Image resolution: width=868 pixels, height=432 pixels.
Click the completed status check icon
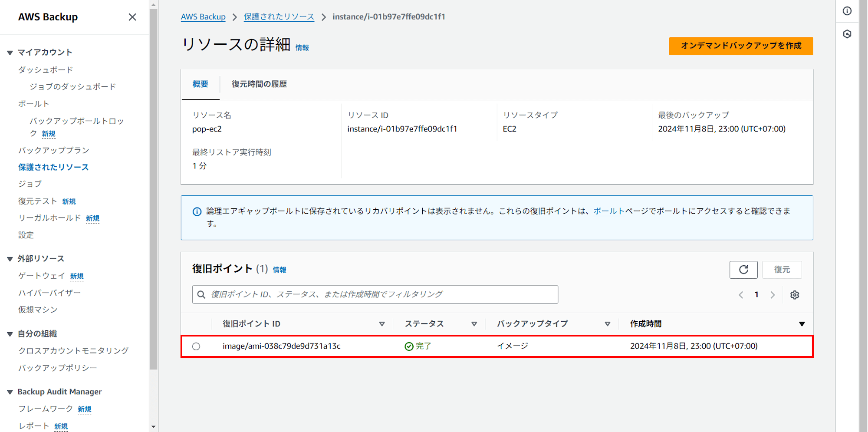(409, 346)
